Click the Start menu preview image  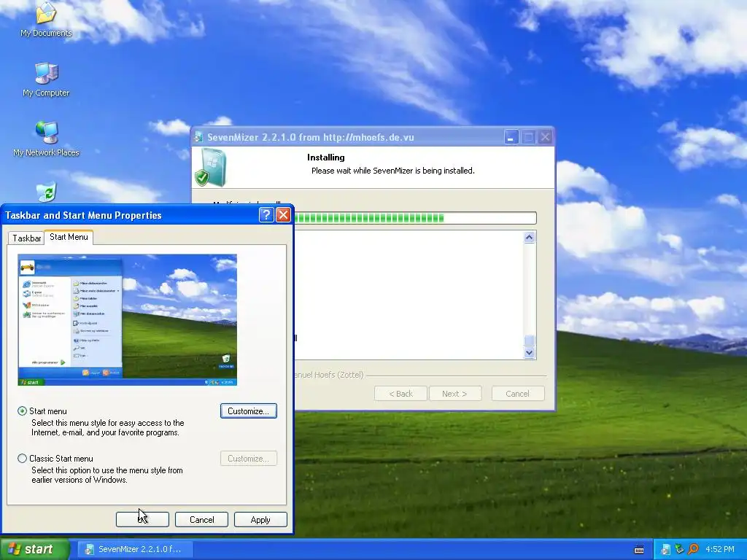(x=127, y=319)
